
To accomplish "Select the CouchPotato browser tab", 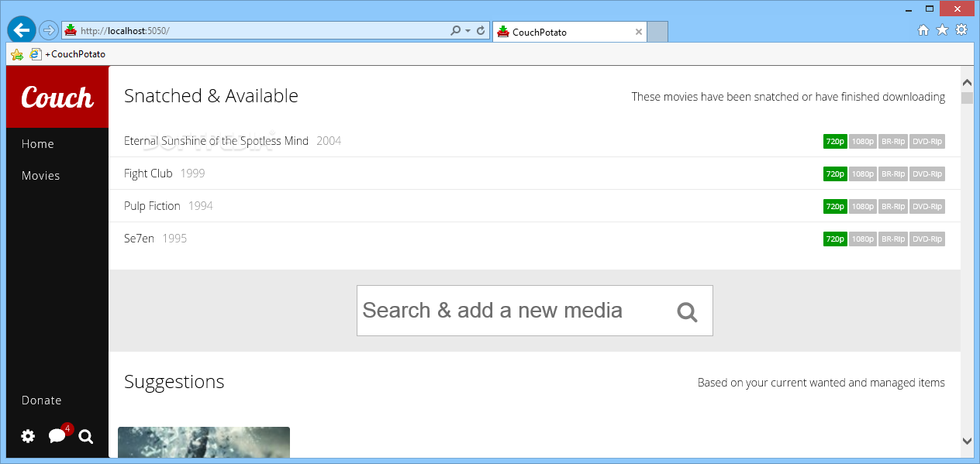I will [x=569, y=33].
